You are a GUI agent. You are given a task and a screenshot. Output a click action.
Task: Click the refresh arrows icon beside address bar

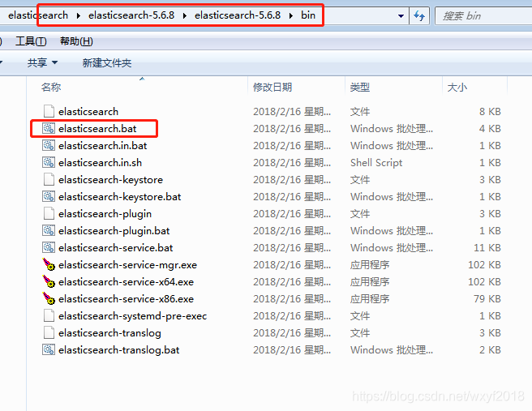[419, 15]
